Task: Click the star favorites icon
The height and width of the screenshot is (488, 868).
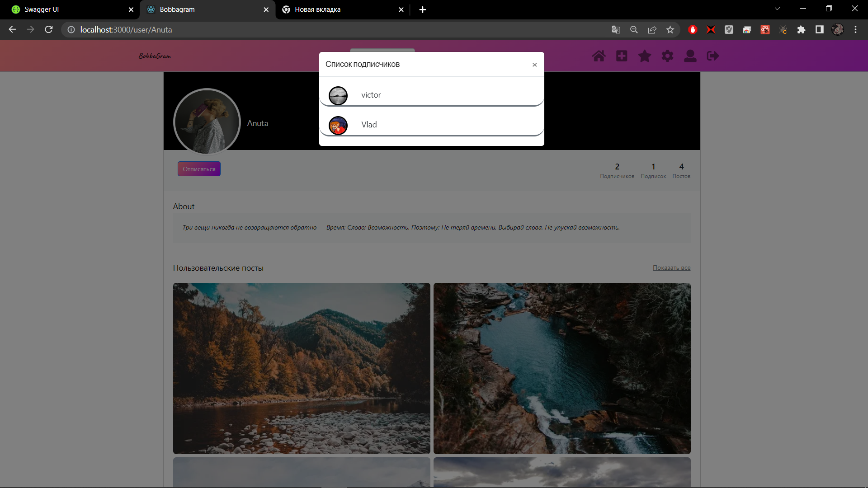Action: [644, 56]
